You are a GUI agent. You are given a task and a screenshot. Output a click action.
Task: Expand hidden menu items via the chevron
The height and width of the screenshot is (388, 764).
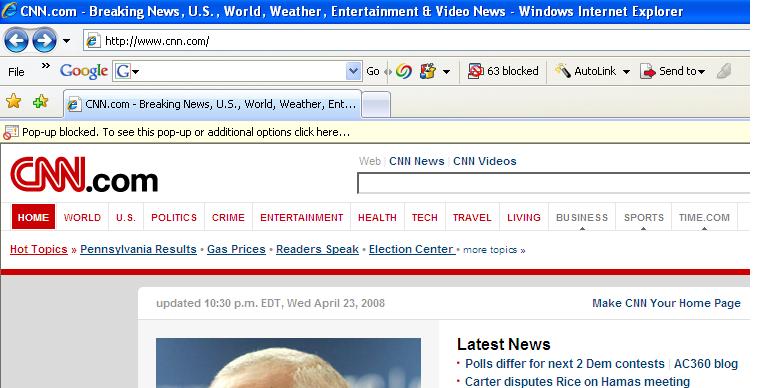point(45,65)
